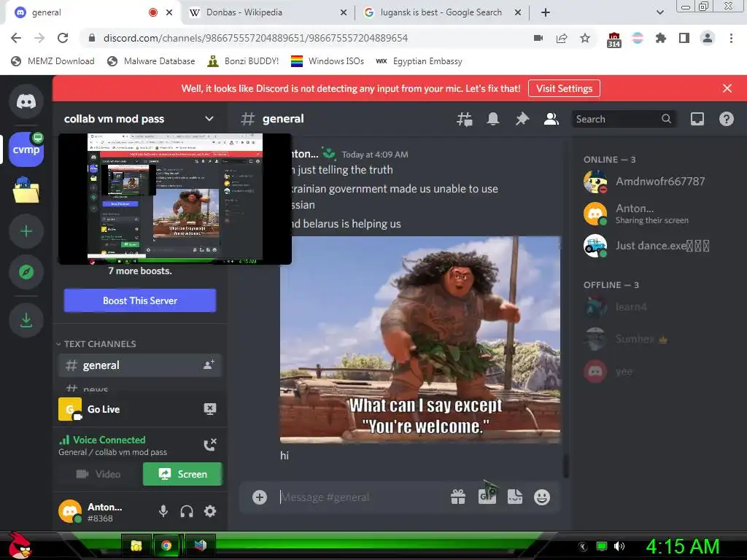This screenshot has height=560, width=747.
Task: Open sticker picker icon
Action: pos(515,497)
